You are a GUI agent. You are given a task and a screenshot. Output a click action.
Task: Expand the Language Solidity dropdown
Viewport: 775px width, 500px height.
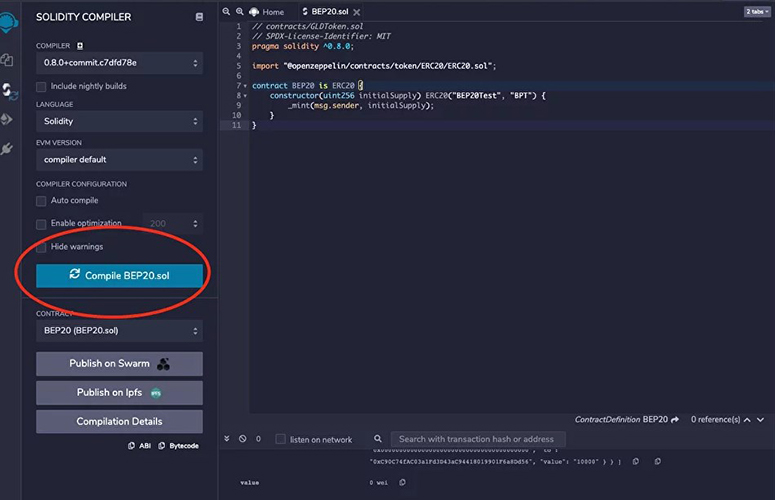click(x=119, y=121)
